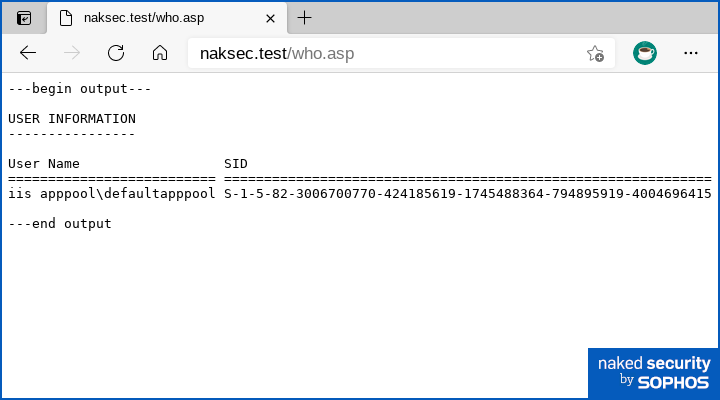Click the USER INFORMATION heading text
Viewport: 720px width, 400px height.
click(72, 119)
